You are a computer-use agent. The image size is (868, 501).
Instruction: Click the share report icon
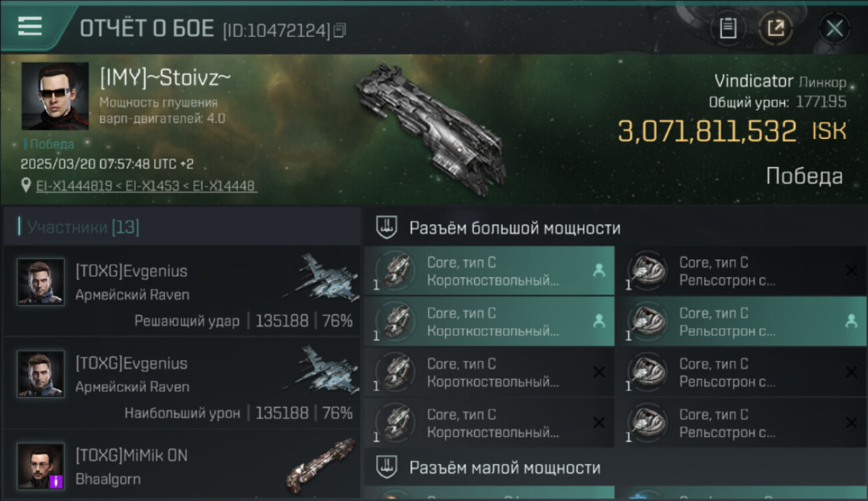tap(775, 28)
